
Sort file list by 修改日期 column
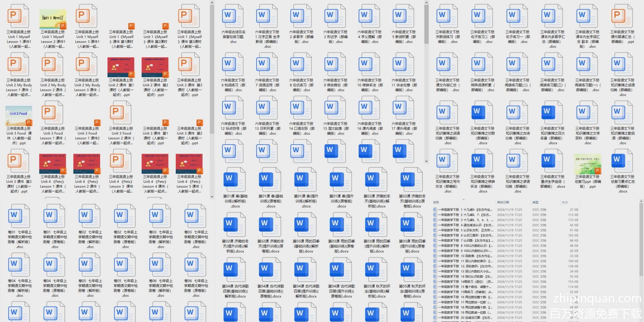[x=503, y=202]
